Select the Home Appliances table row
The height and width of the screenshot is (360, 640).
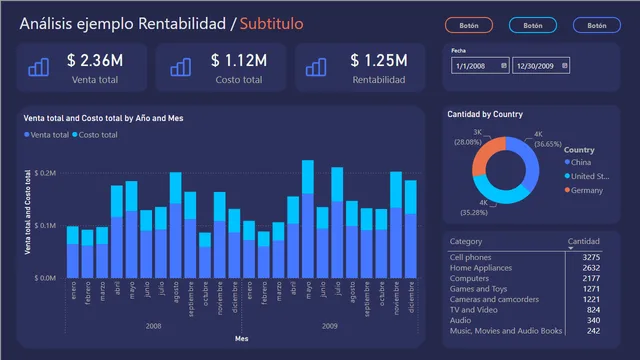pyautogui.click(x=525, y=268)
